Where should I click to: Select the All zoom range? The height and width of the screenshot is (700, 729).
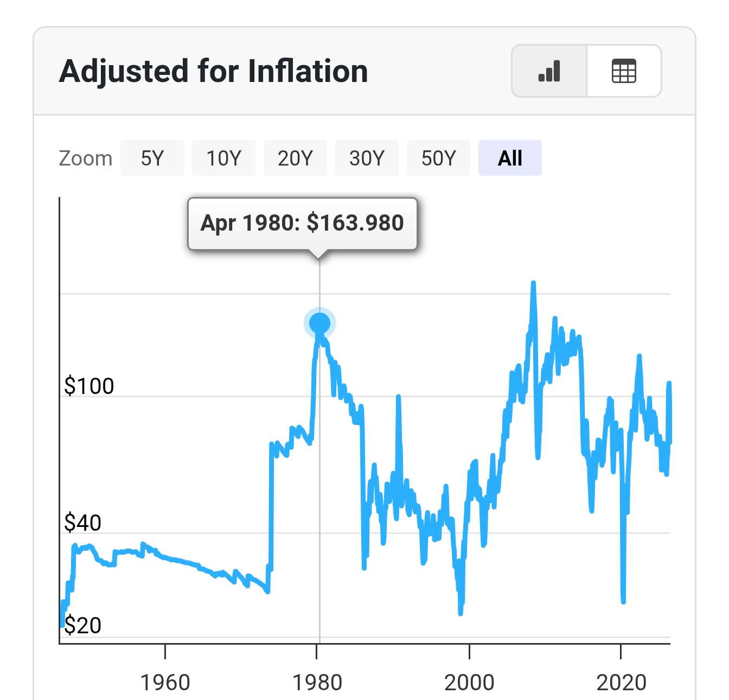(x=510, y=158)
